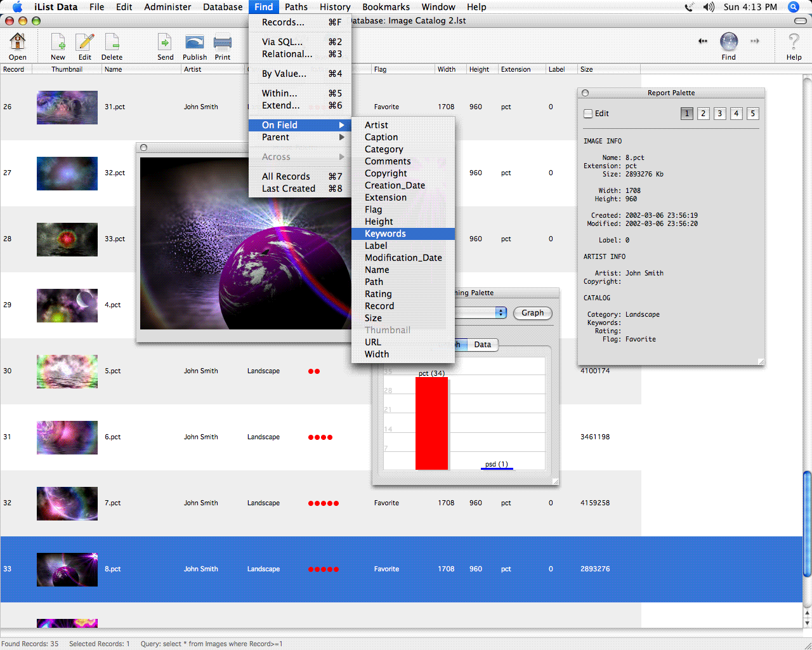Switch to the Data tab

point(482,345)
